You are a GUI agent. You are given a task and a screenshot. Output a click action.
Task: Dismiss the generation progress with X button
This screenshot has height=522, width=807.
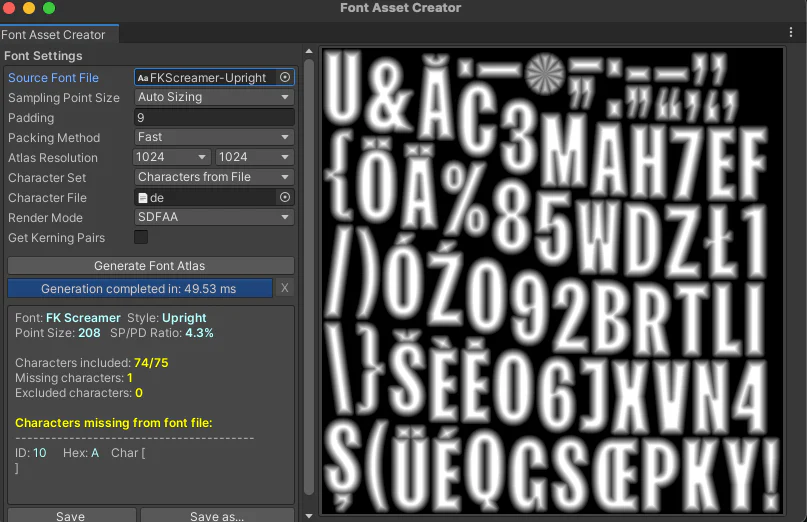tap(285, 288)
